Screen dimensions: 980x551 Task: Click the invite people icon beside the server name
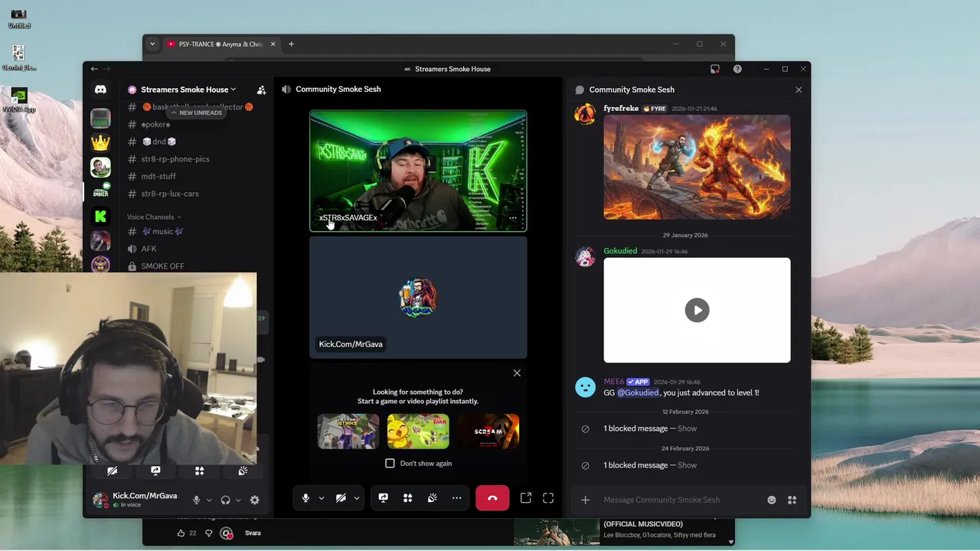click(261, 90)
